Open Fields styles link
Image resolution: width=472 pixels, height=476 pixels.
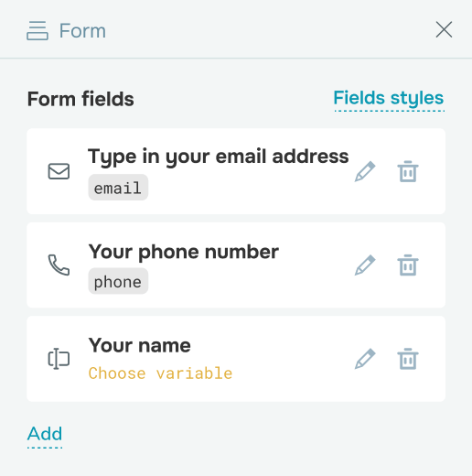389,99
